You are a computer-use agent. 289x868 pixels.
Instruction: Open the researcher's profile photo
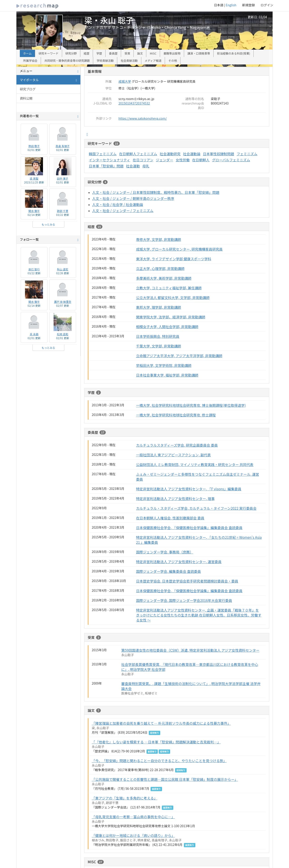tap(49, 30)
